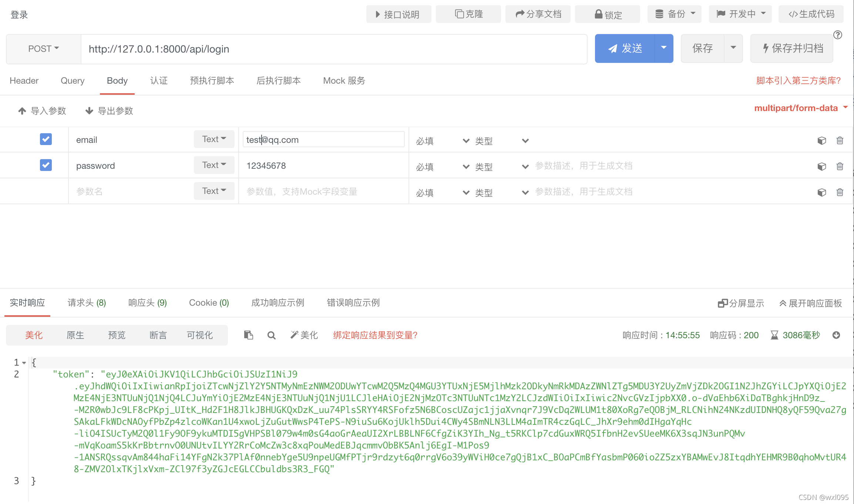Click the copy response icon
The image size is (854, 504).
tap(248, 335)
